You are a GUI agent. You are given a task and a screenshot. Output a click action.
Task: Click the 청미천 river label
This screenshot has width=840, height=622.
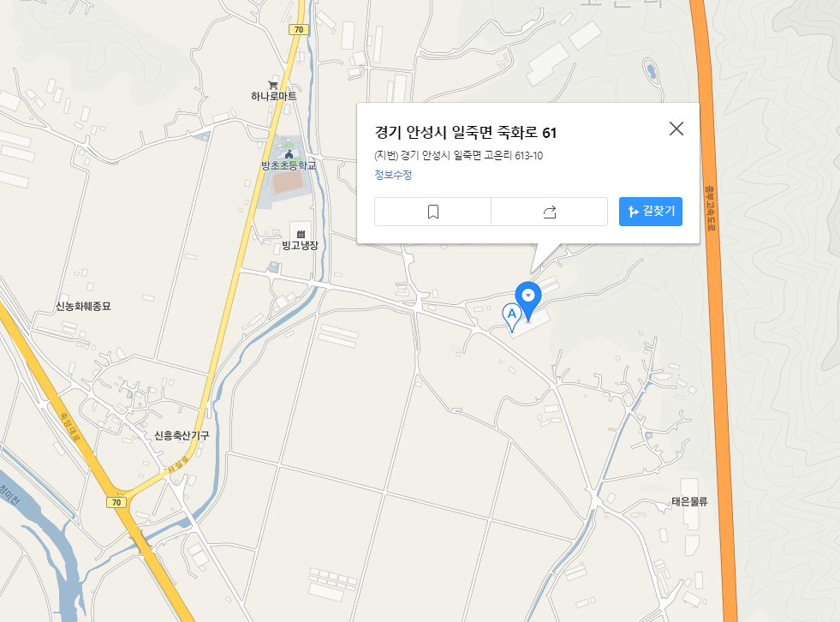pyautogui.click(x=9, y=493)
